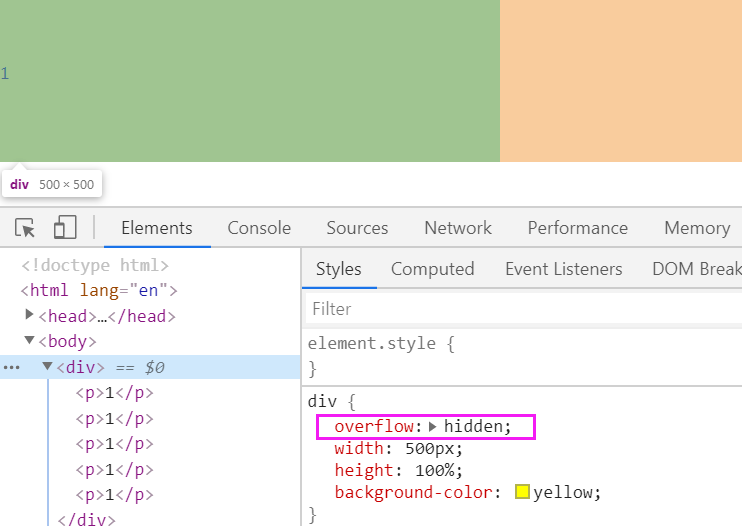742x526 pixels.
Task: Open the yellow background-color swatch picker
Action: (x=522, y=492)
